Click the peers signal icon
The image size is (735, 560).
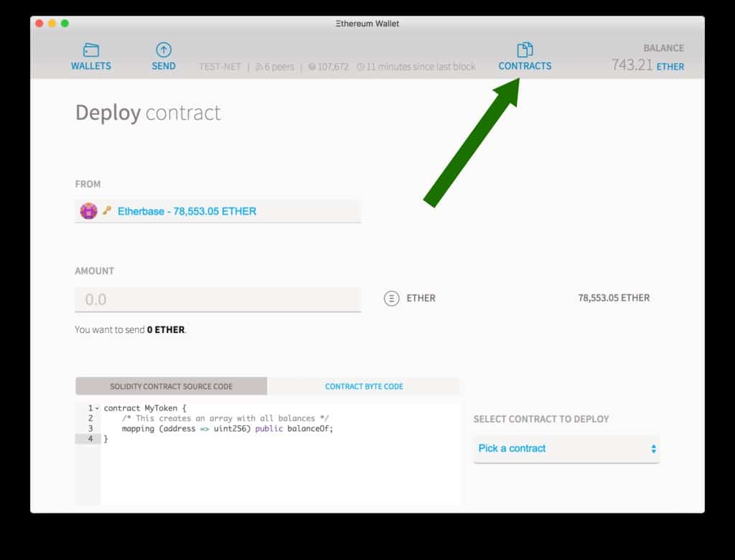click(259, 67)
